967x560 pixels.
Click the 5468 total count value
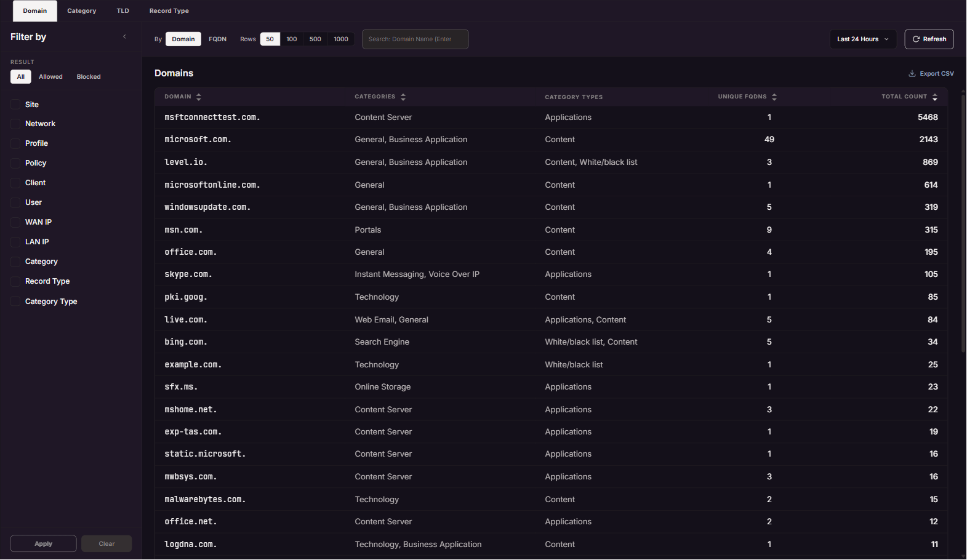click(x=928, y=118)
